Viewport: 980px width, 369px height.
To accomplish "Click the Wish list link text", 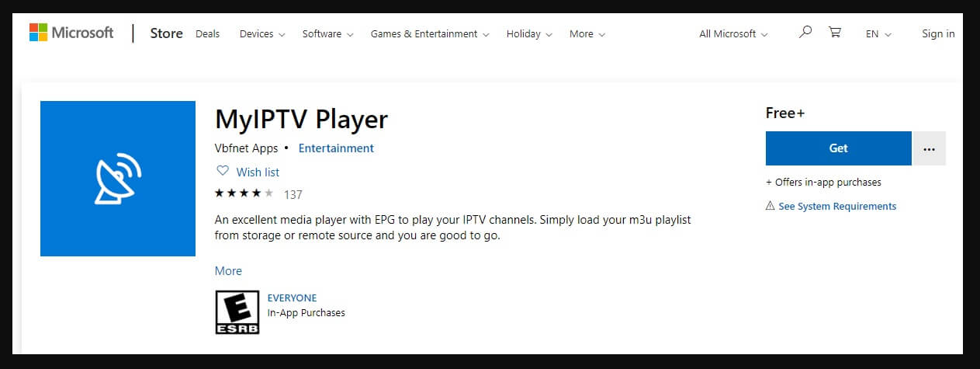I will point(258,172).
